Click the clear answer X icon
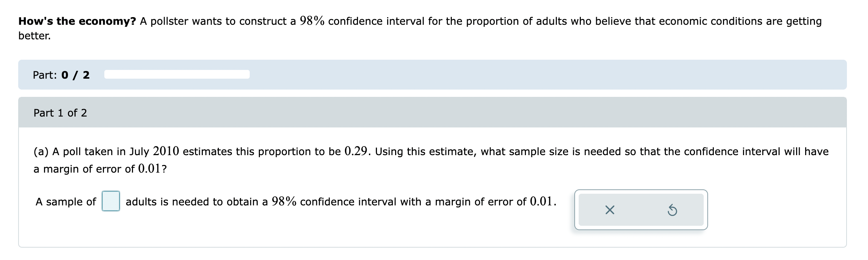The width and height of the screenshot is (868, 260). 610,210
